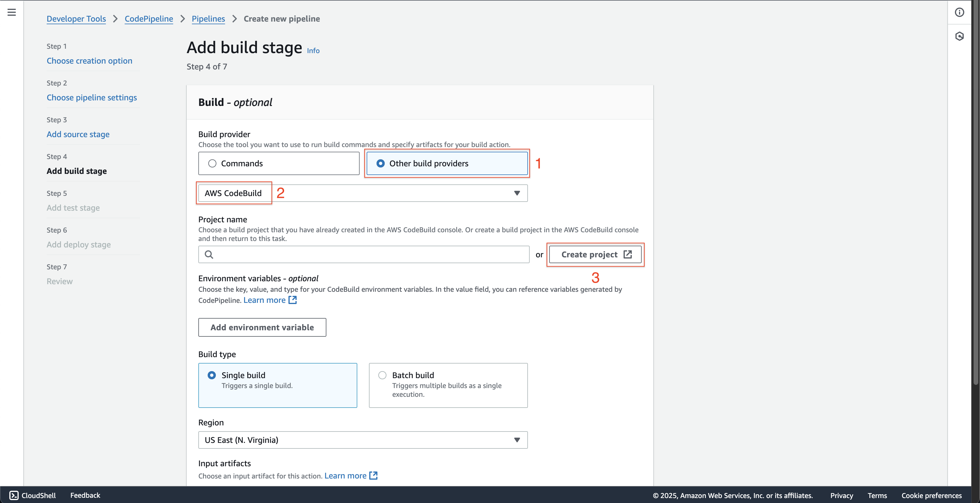The width and height of the screenshot is (980, 503).
Task: Click the hexagon settings icon on right rail
Action: tap(960, 36)
